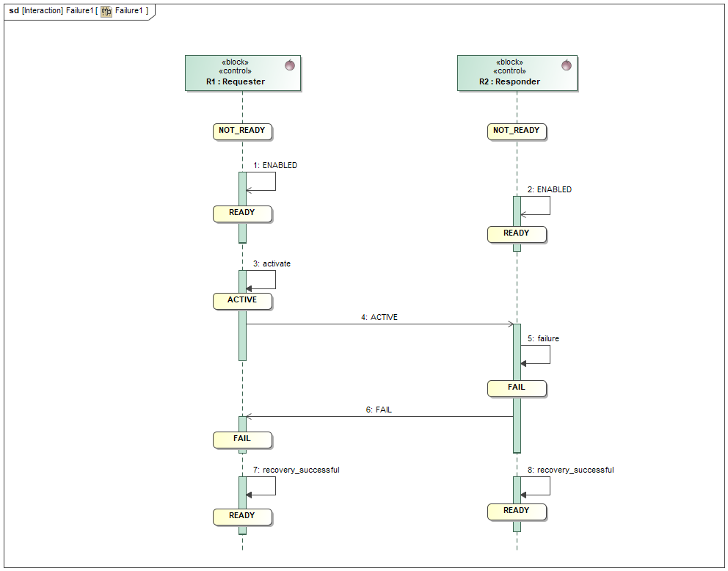Viewport: 728px width, 571px height.
Task: Click "8: recovery_successful" message on Responder
Action: tap(570, 470)
